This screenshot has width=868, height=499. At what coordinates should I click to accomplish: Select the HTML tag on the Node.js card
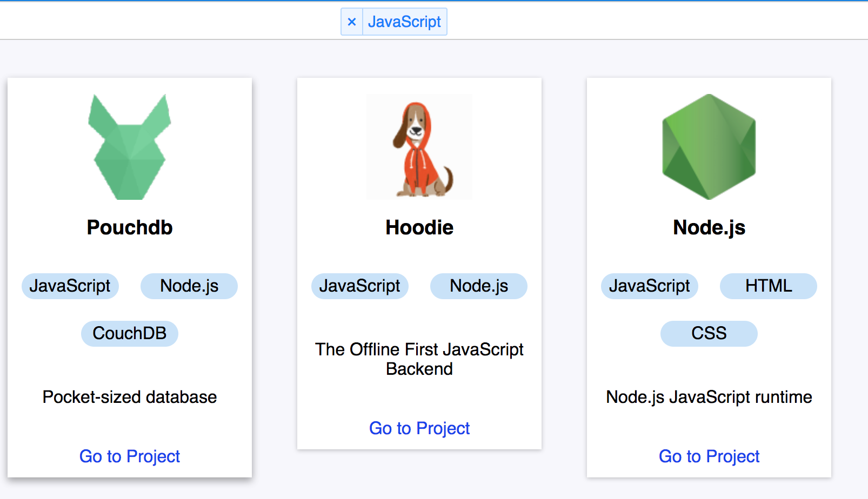tap(769, 286)
